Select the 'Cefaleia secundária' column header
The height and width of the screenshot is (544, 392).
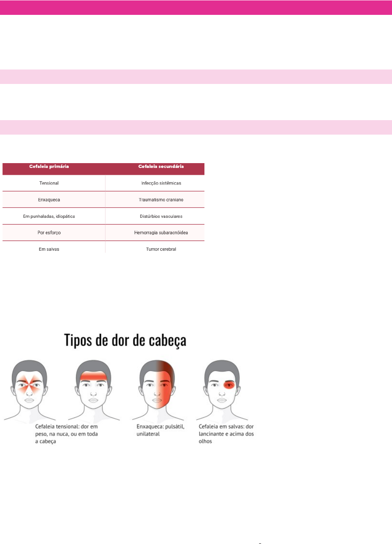pyautogui.click(x=161, y=167)
